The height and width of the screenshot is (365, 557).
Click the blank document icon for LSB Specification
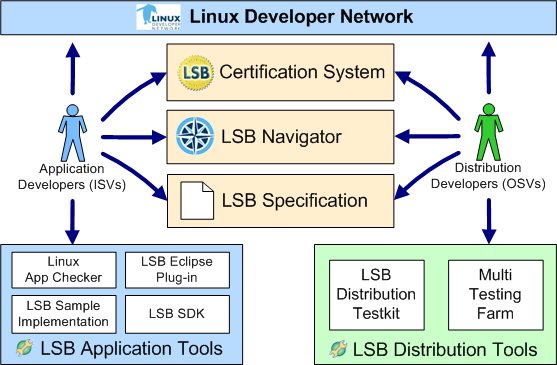[x=197, y=201]
